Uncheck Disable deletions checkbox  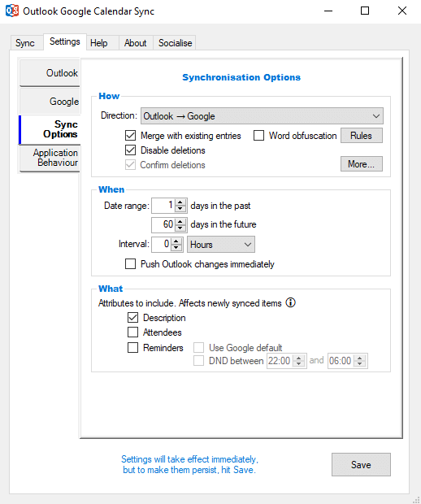pyautogui.click(x=130, y=150)
